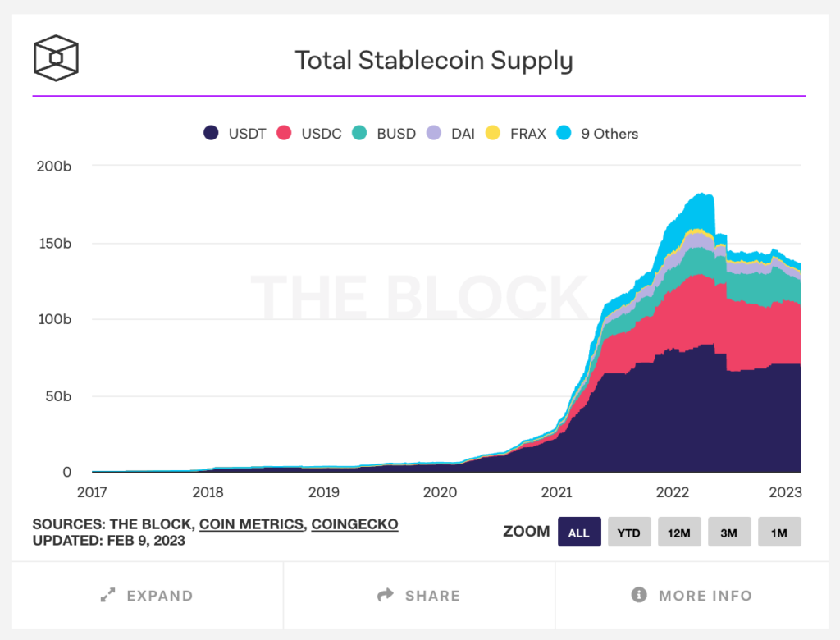
Task: Click the pink USDC legend dot
Action: (x=284, y=133)
